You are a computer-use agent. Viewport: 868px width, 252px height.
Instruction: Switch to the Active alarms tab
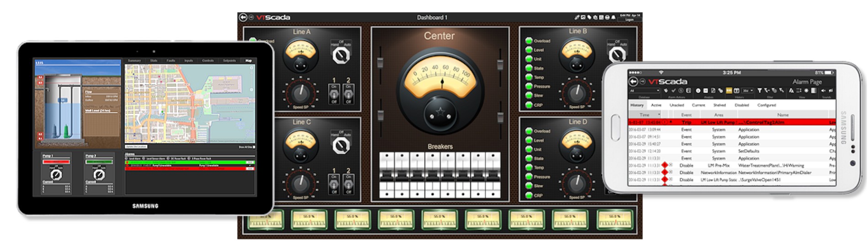(656, 105)
